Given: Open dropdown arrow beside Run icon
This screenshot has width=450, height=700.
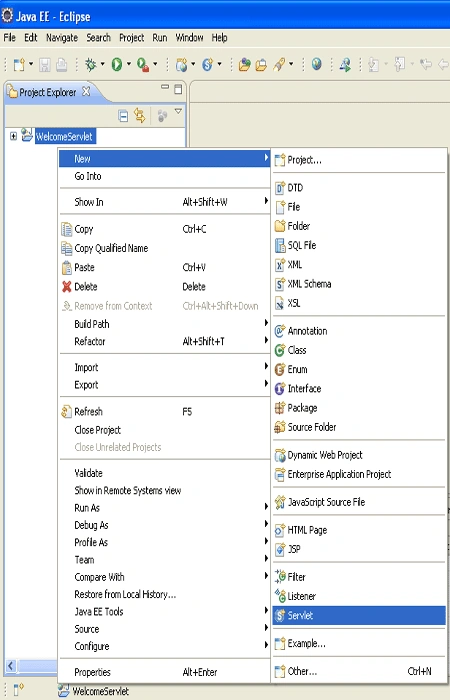Looking at the screenshot, I should click(129, 64).
